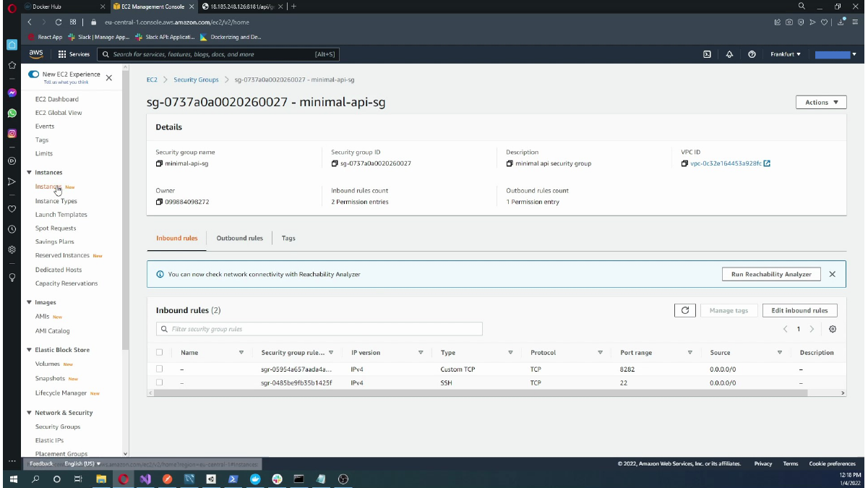
Task: Open the Frankfurt region selector
Action: 786,54
